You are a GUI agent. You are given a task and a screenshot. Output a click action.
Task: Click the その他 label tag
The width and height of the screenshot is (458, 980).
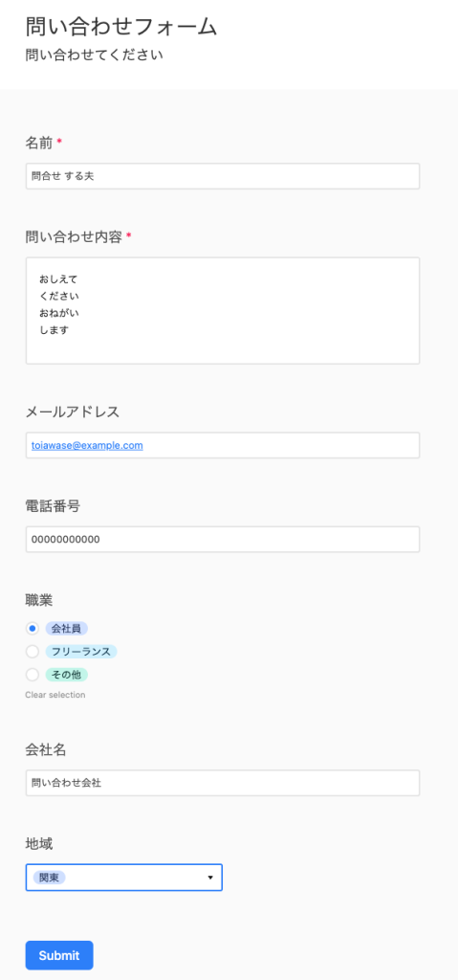[66, 675]
